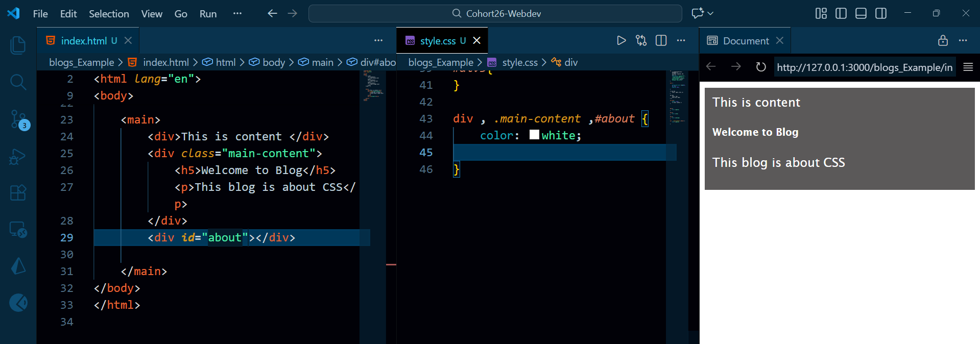Viewport: 980px width, 344px height.
Task: Open the Selection menu
Action: click(x=109, y=14)
